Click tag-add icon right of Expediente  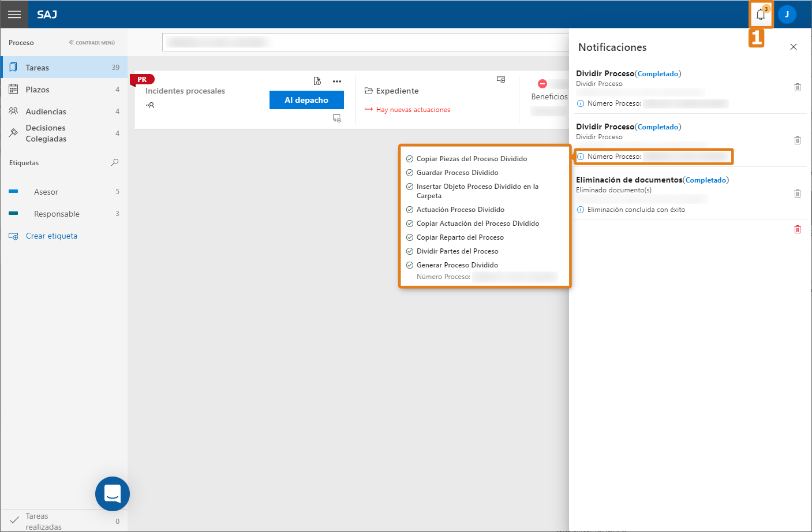point(501,80)
